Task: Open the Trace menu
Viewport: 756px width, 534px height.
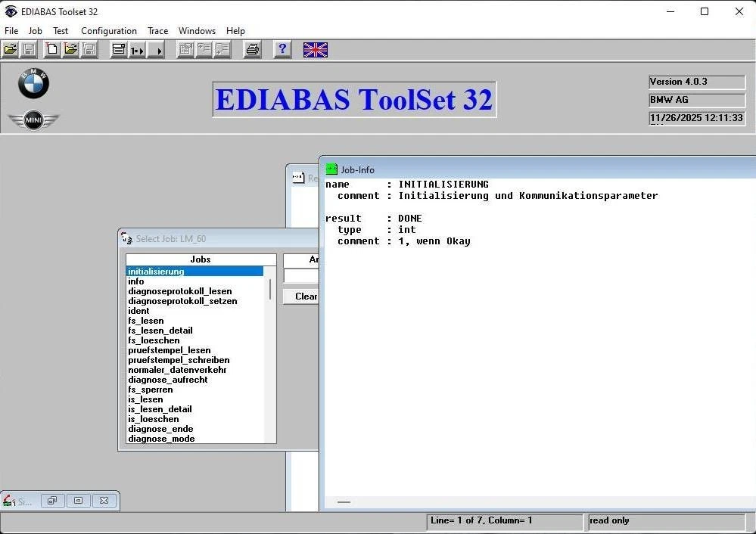Action: click(x=157, y=31)
